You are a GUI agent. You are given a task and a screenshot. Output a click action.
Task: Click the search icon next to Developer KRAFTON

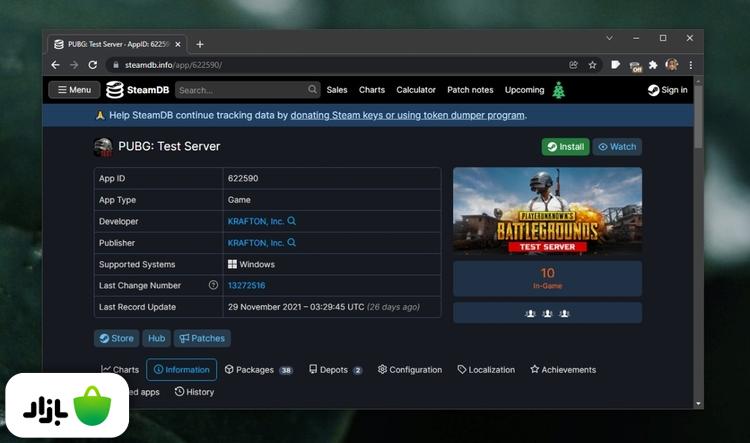tap(292, 221)
